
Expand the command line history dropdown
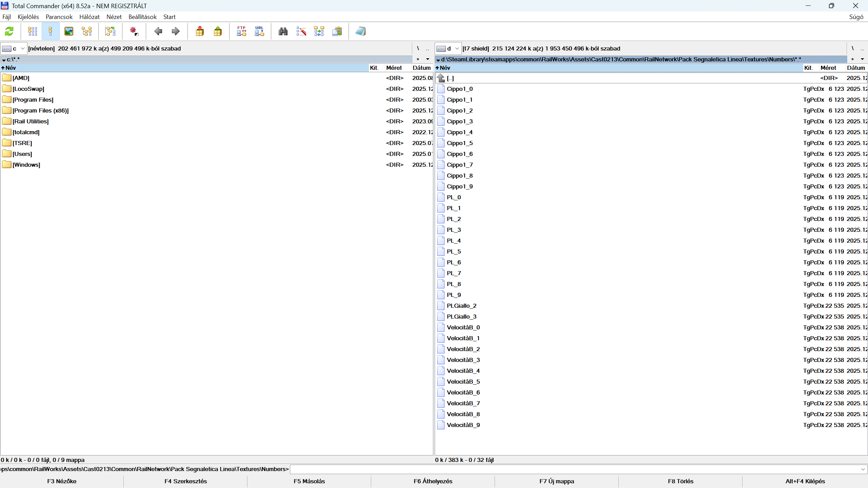pyautogui.click(x=863, y=469)
